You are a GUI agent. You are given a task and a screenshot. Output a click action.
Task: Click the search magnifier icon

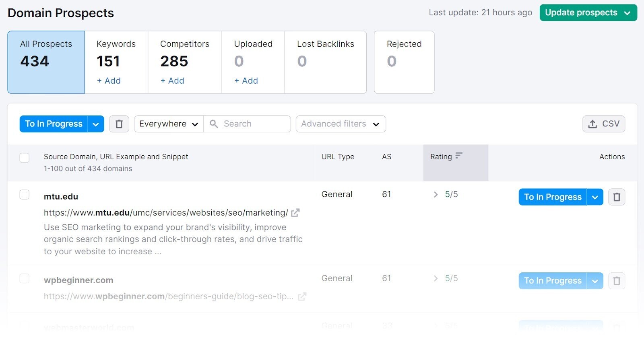pos(214,124)
